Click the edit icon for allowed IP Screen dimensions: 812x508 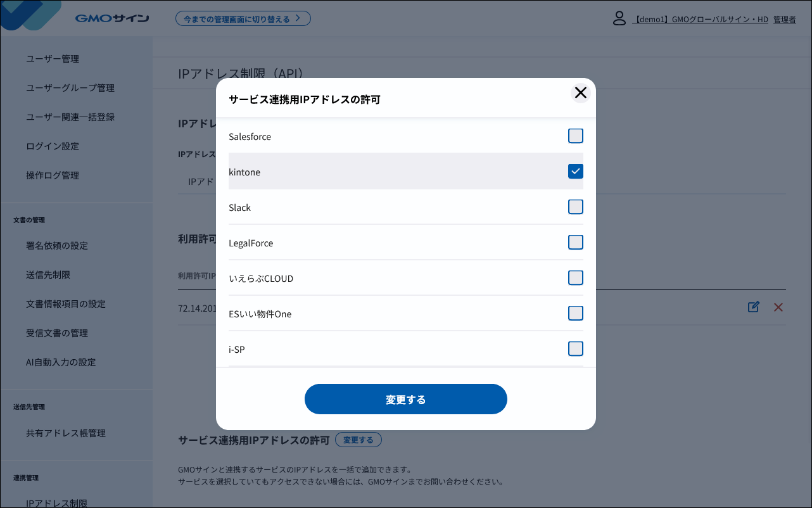tap(753, 307)
